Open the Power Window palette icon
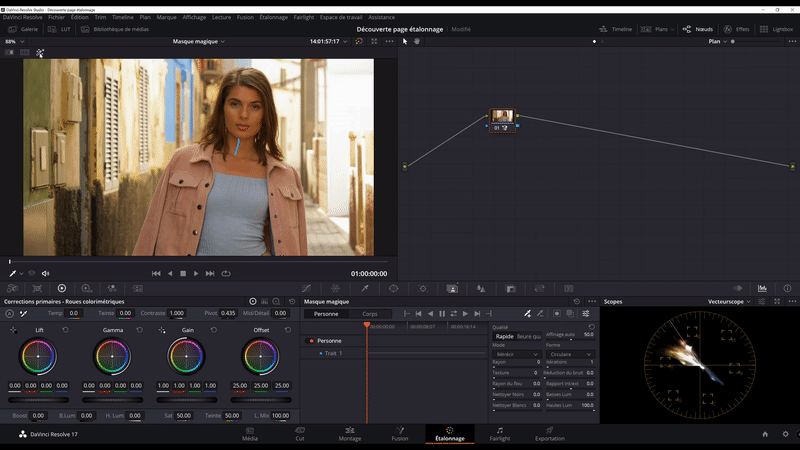Image resolution: width=800 pixels, height=450 pixels. coord(393,288)
